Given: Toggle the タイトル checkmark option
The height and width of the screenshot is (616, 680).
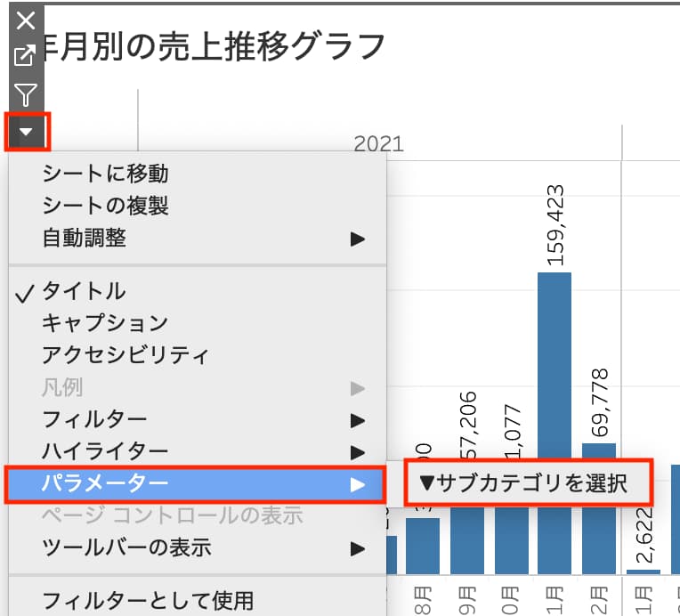Looking at the screenshot, I should pos(84,291).
